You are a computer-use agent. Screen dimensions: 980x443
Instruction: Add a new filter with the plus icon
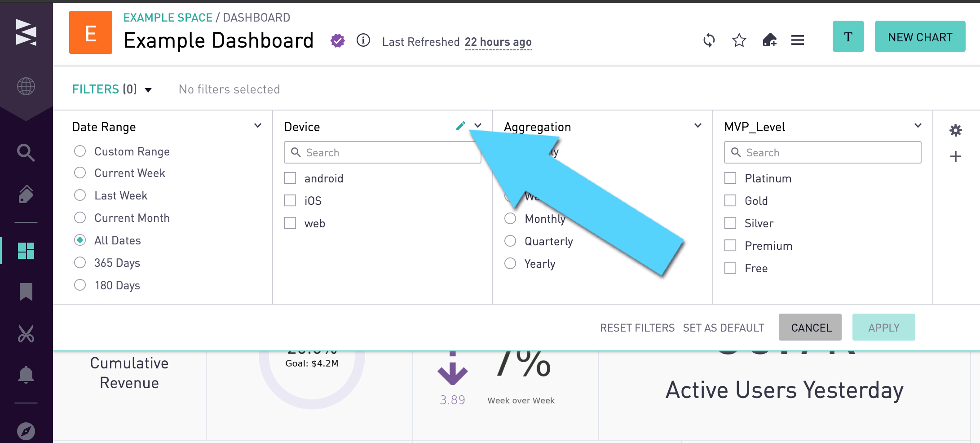pyautogui.click(x=956, y=156)
